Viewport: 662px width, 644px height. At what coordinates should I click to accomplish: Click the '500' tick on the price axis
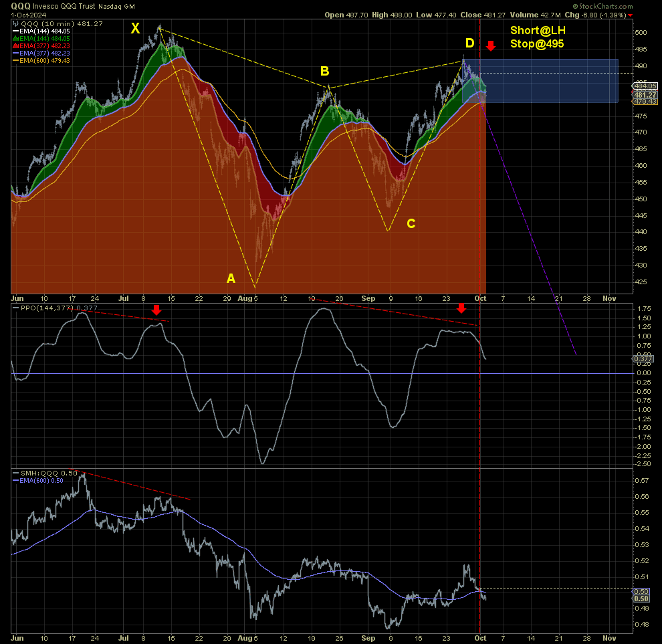click(641, 33)
